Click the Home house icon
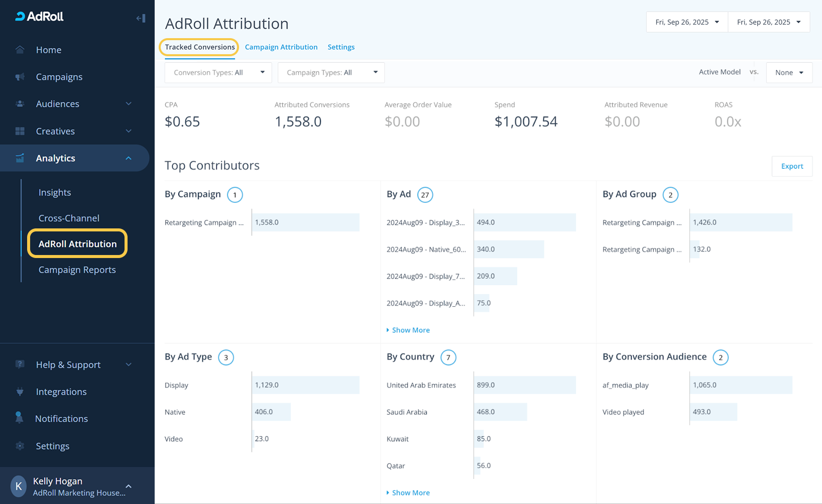The height and width of the screenshot is (504, 822). click(20, 50)
